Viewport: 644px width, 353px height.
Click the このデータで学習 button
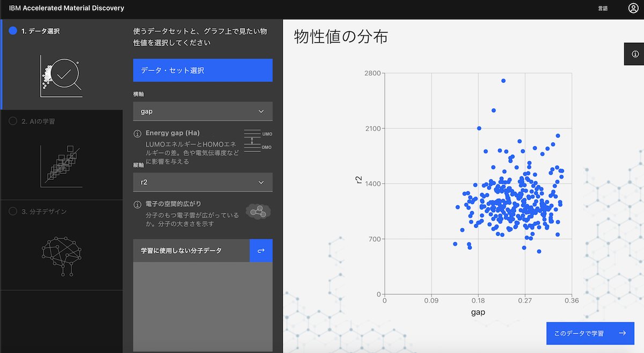click(590, 333)
